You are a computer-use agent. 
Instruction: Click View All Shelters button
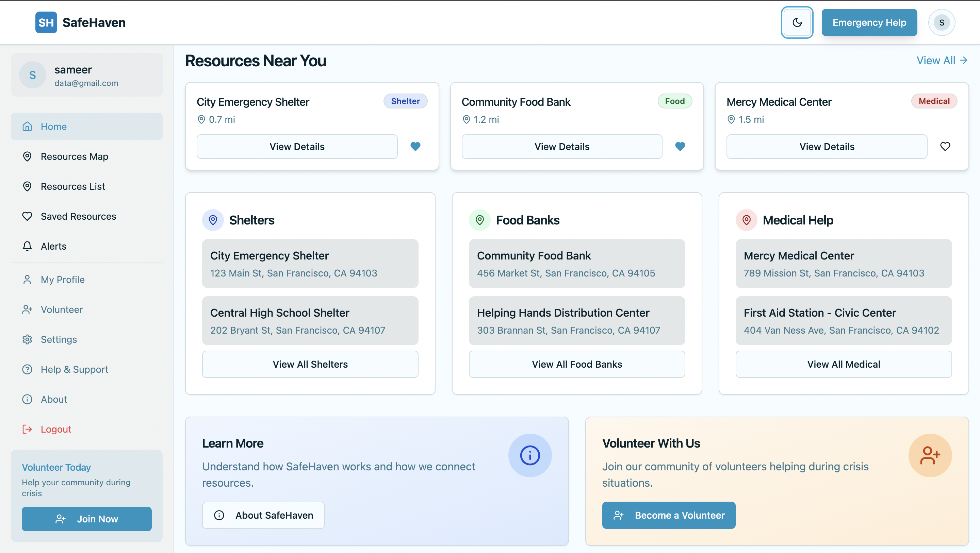(310, 364)
